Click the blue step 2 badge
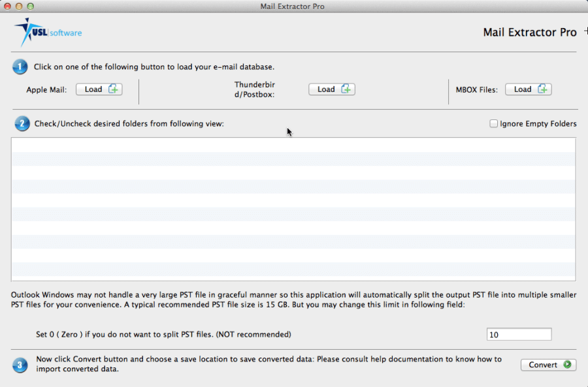 (x=19, y=123)
